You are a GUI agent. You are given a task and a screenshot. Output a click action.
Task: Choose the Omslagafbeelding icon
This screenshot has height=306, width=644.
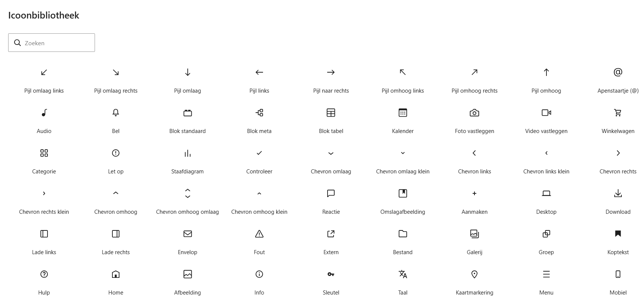tap(403, 193)
